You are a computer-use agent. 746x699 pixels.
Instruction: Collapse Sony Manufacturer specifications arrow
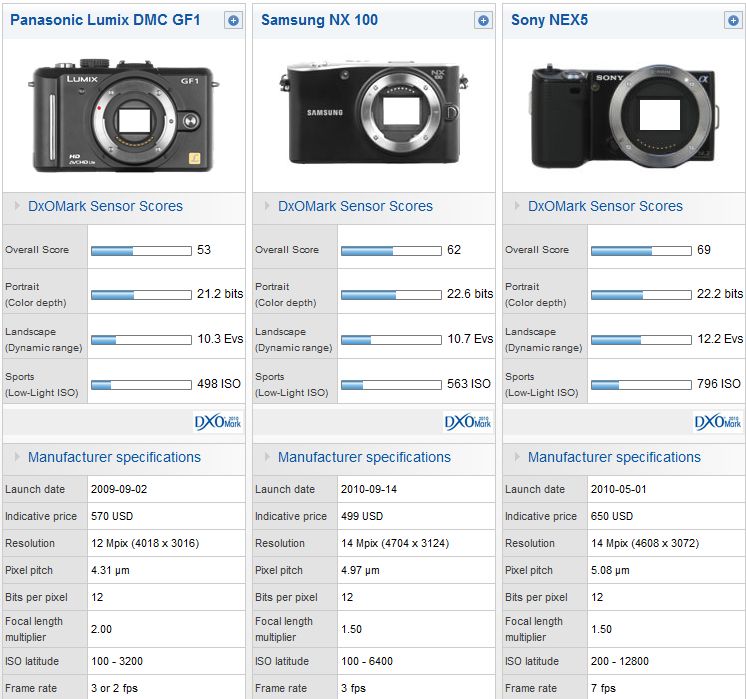pyautogui.click(x=517, y=457)
